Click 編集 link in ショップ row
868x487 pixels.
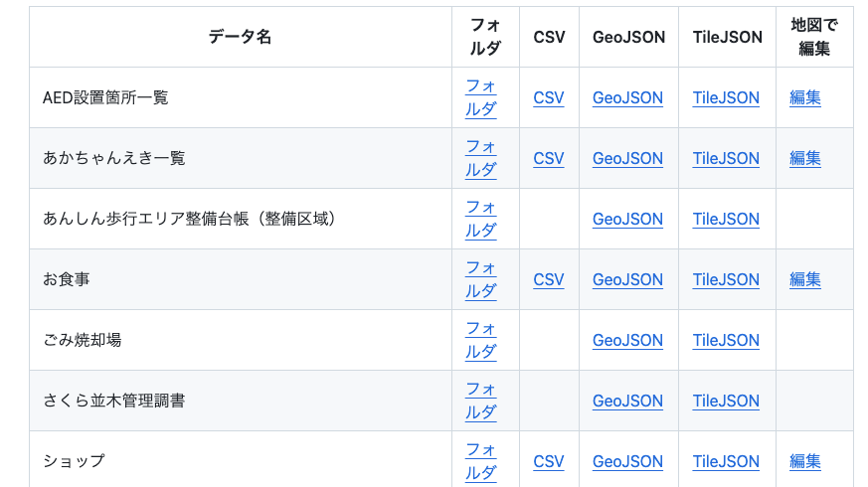coord(805,462)
